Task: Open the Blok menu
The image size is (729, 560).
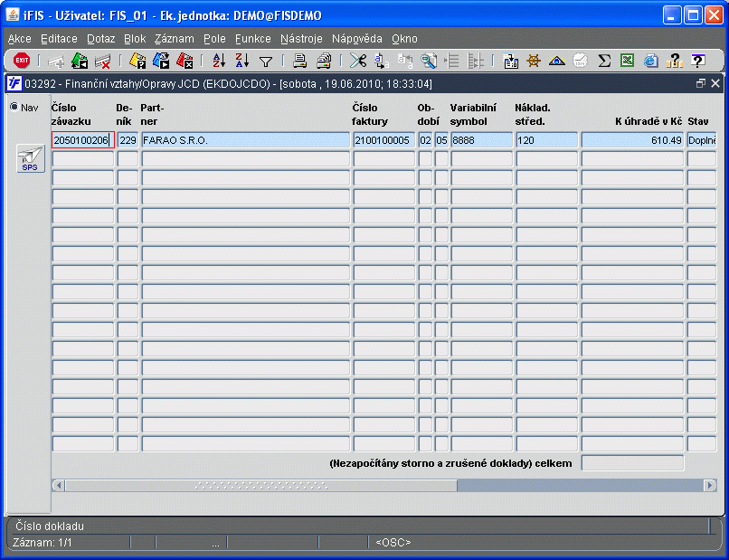Action: [x=135, y=39]
